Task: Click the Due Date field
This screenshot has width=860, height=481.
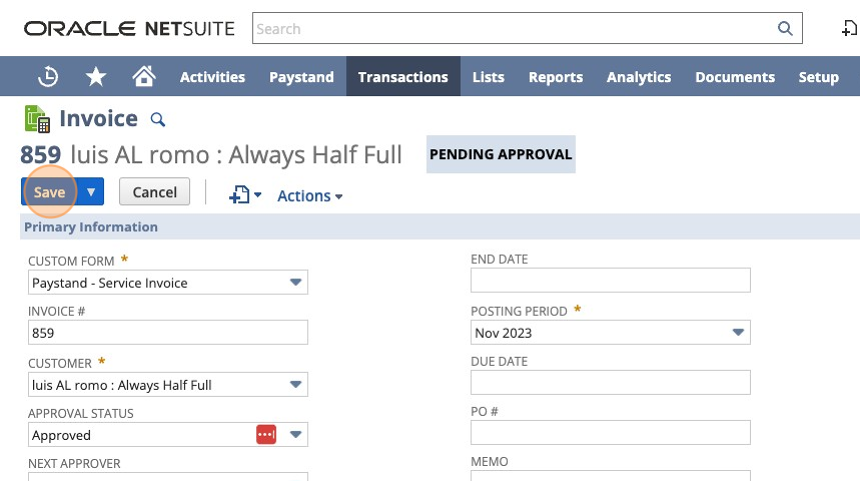Action: click(610, 383)
